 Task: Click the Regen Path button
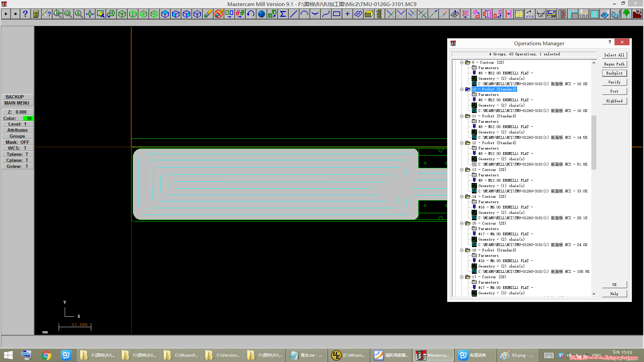[x=615, y=64]
